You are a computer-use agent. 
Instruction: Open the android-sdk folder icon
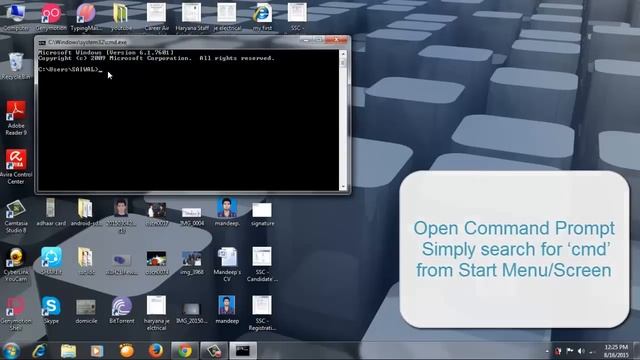(86, 212)
